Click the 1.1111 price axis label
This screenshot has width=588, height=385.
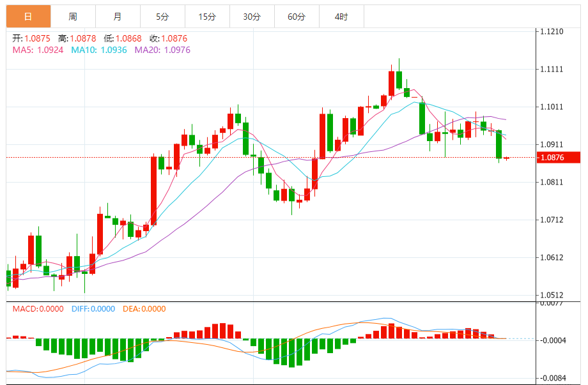point(552,70)
